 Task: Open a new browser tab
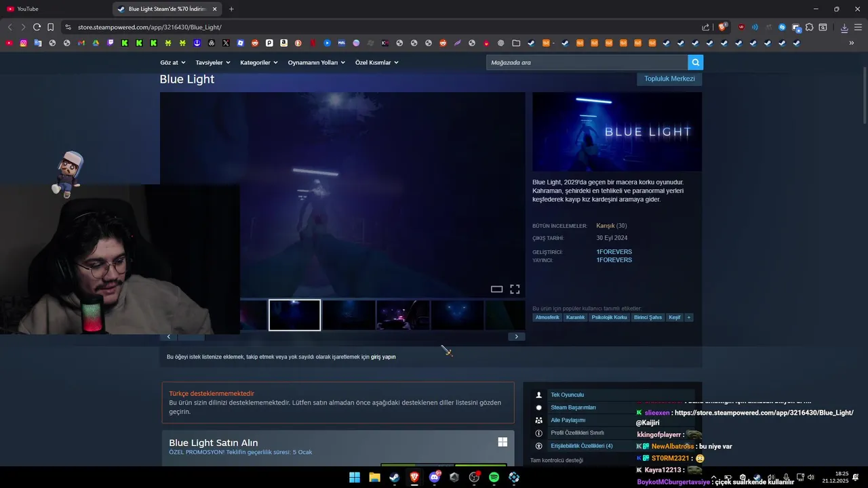tap(231, 9)
